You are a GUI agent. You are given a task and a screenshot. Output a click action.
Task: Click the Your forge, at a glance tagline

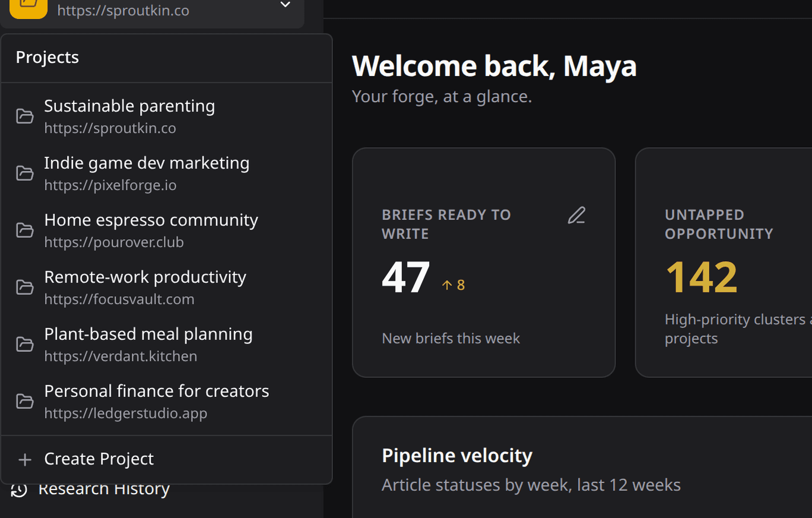pyautogui.click(x=442, y=96)
